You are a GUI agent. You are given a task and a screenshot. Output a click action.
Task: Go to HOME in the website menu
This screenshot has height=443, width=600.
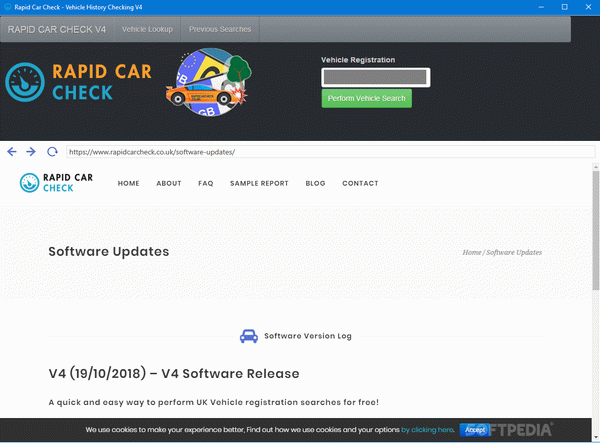129,183
